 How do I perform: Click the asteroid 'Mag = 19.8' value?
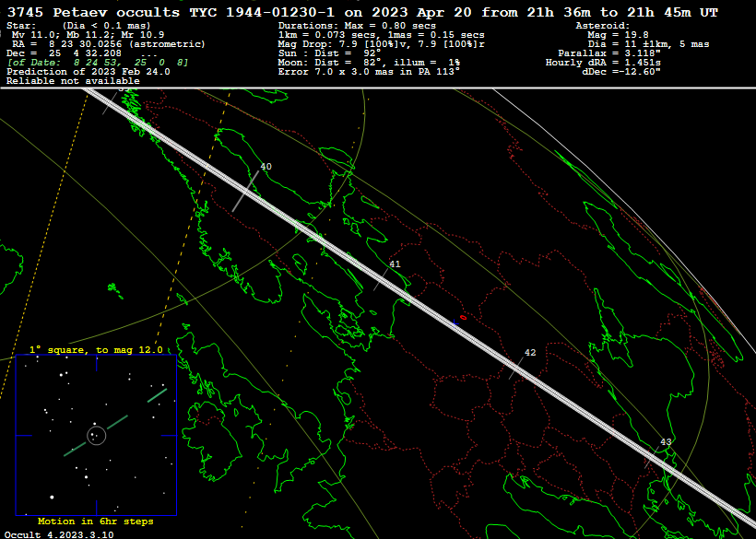coord(618,35)
